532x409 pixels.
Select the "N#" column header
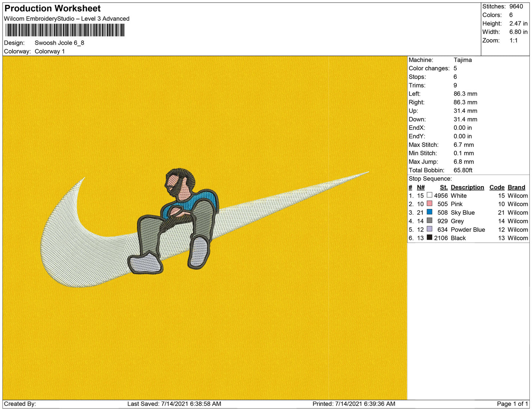tap(421, 187)
